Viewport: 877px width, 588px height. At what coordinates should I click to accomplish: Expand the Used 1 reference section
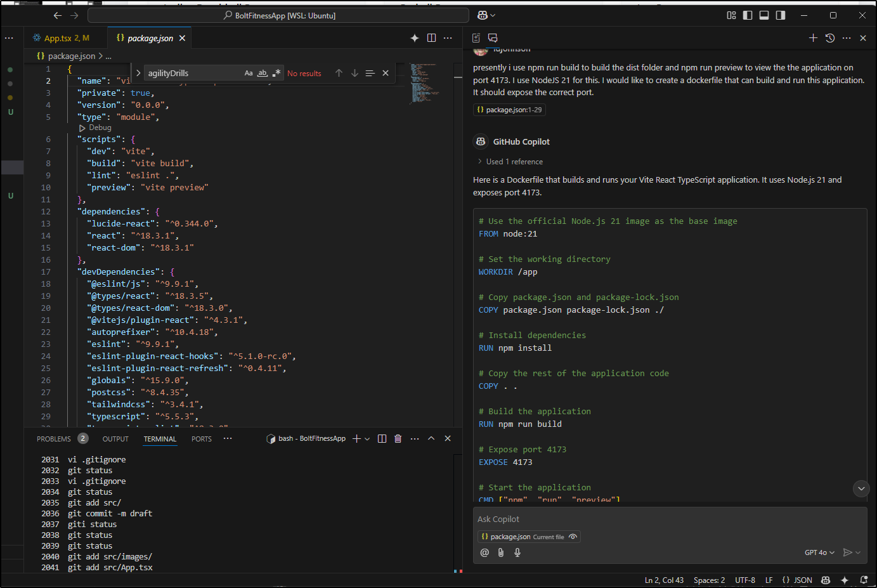click(x=510, y=162)
